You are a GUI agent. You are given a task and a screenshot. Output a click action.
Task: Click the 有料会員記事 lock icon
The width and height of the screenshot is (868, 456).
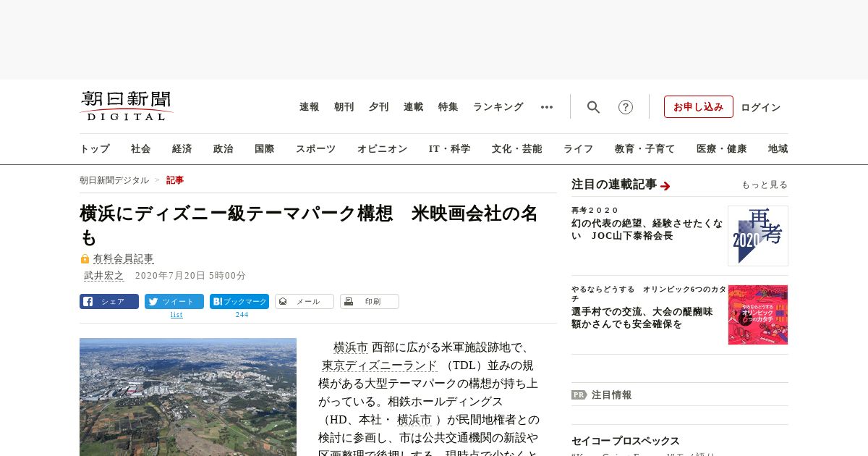pyautogui.click(x=85, y=258)
